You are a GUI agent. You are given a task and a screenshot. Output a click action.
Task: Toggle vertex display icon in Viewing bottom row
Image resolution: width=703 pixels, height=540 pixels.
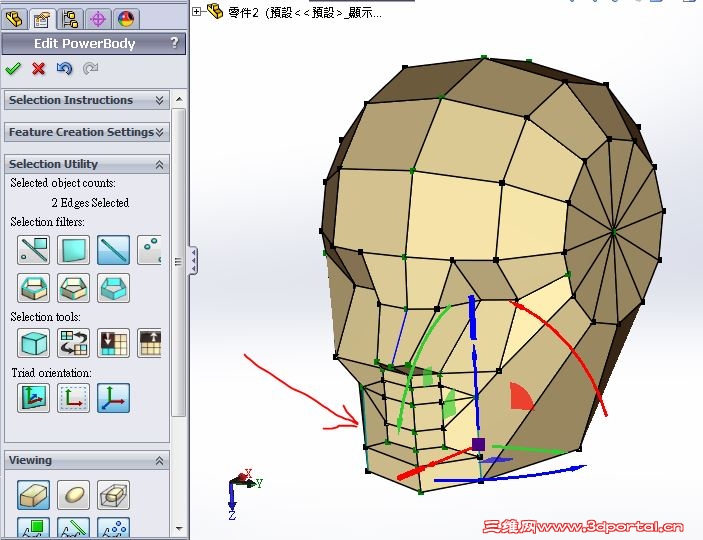pyautogui.click(x=113, y=528)
